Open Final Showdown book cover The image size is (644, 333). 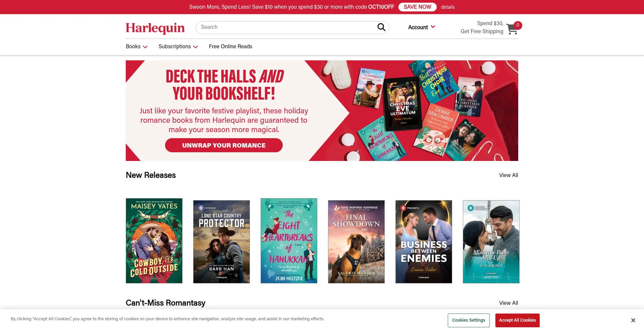coord(356,242)
